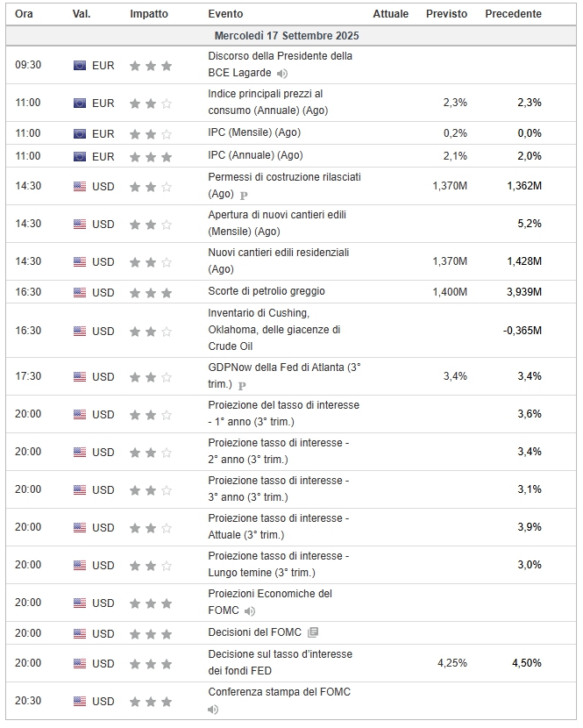
Task: Click the speaker icon beside BCE Lagarde speech
Action: (x=282, y=74)
